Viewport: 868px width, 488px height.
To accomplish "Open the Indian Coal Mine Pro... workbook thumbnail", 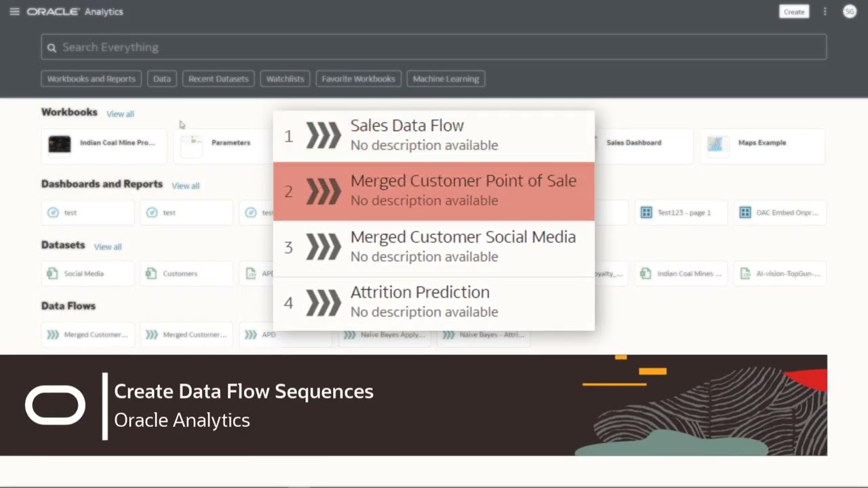I will 59,144.
